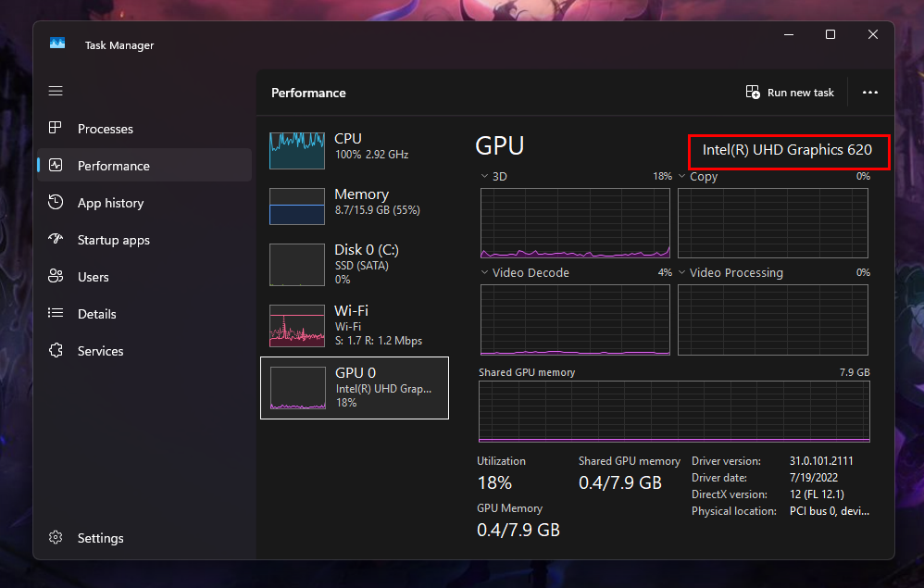Open the Video Processing engine dropdown

click(681, 272)
